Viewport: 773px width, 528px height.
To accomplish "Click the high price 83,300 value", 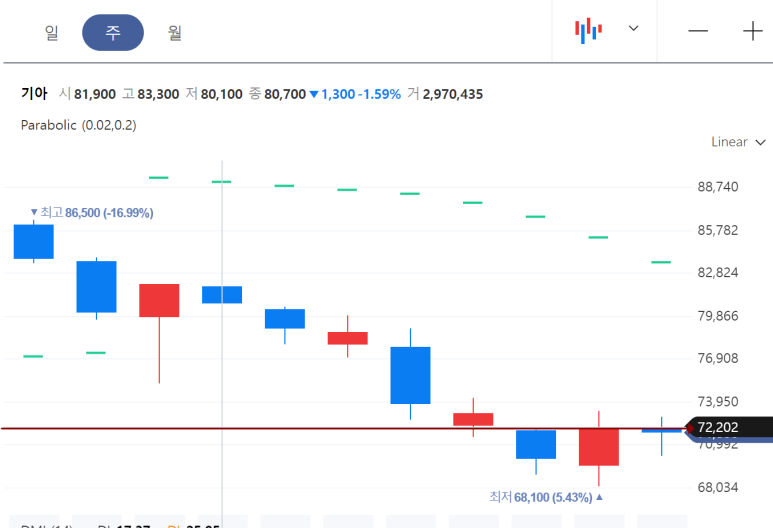I will (x=158, y=94).
